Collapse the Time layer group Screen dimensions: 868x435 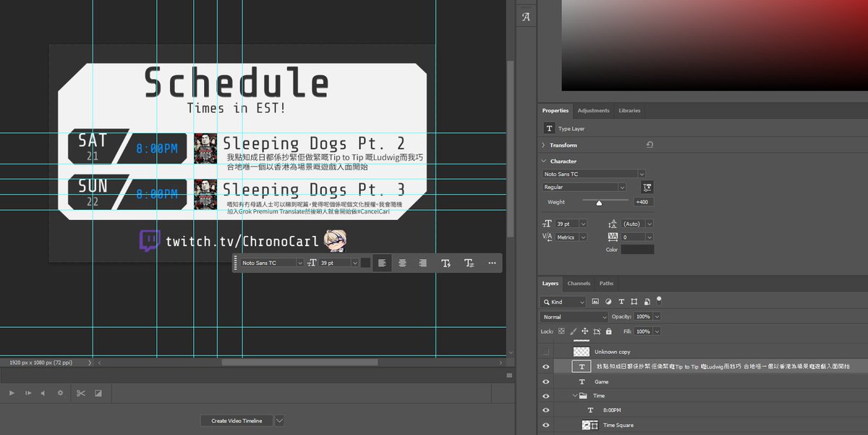coord(576,396)
